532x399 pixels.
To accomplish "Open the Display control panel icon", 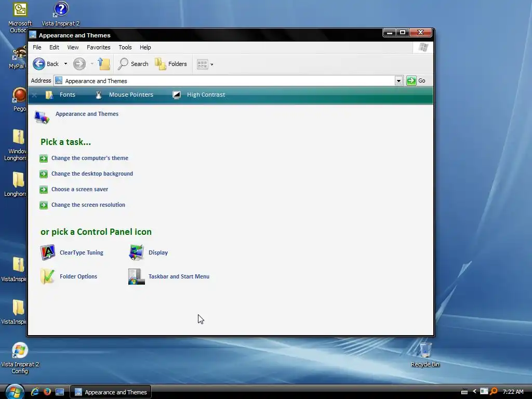I will [137, 252].
